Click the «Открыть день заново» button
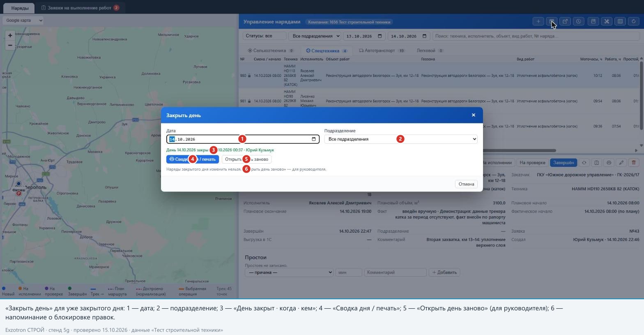Screen dimensions: 644x335 point(246,159)
